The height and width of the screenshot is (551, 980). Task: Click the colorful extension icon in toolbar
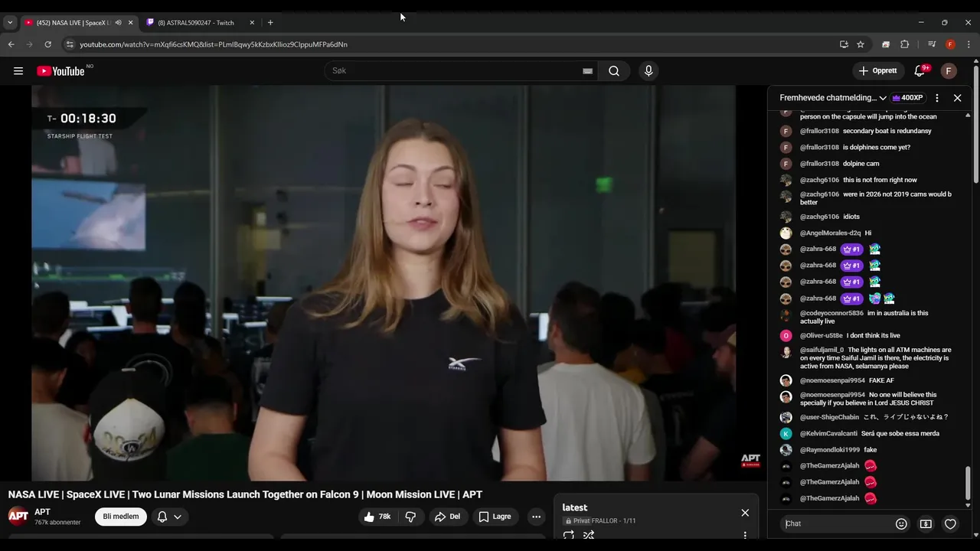(886, 44)
